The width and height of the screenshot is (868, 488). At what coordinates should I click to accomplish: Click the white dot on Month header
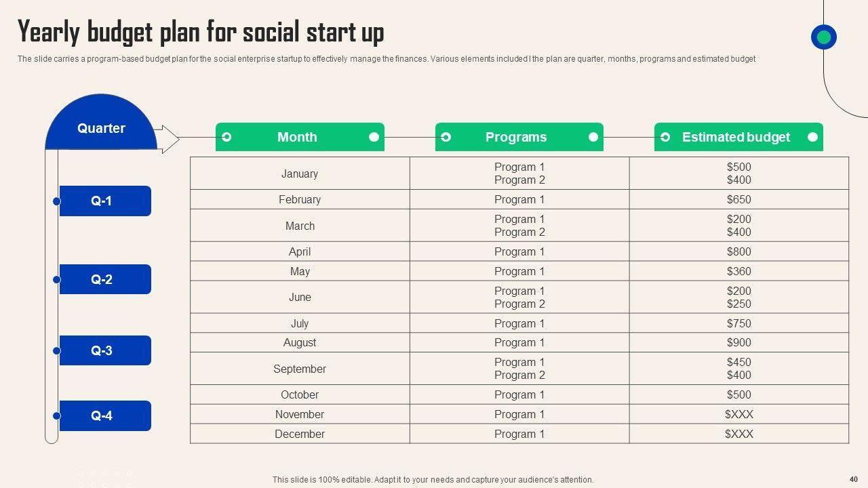point(374,137)
